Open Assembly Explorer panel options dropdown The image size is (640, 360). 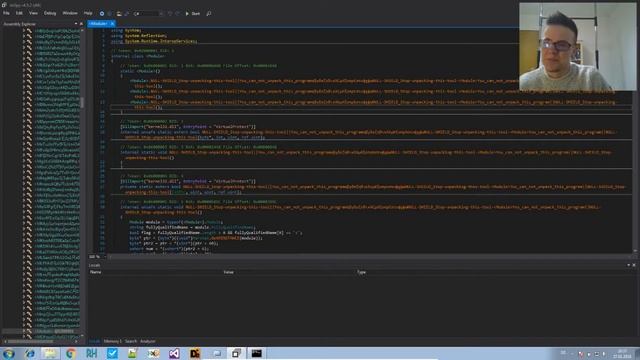pyautogui.click(x=76, y=24)
